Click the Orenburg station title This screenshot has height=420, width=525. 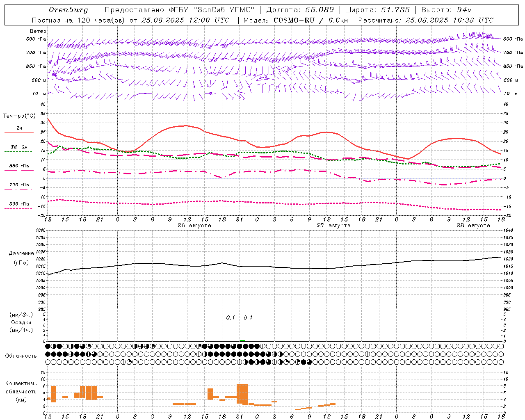pyautogui.click(x=68, y=10)
